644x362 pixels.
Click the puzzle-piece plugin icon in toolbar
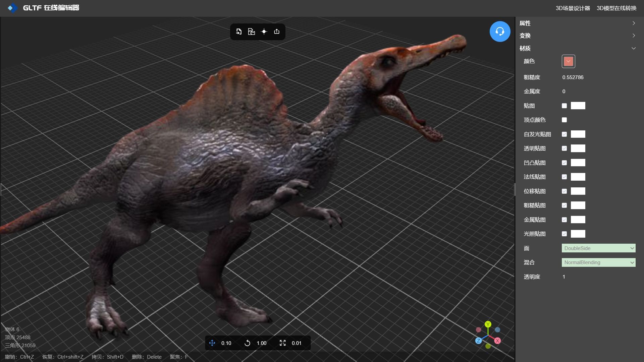[x=251, y=32]
